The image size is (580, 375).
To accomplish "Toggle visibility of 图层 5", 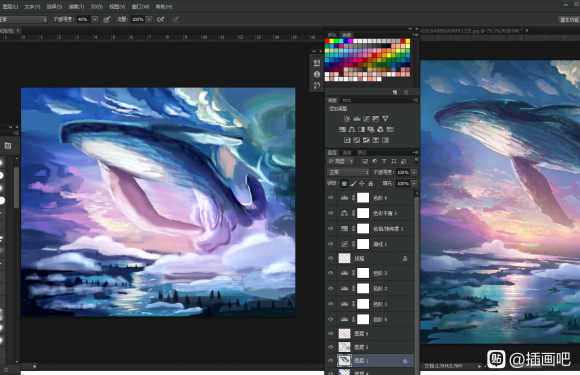I will point(331,347).
